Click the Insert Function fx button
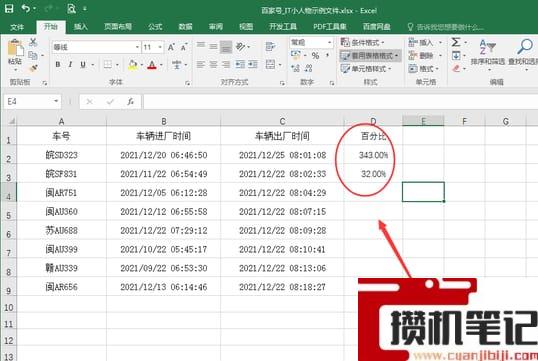 [x=131, y=102]
